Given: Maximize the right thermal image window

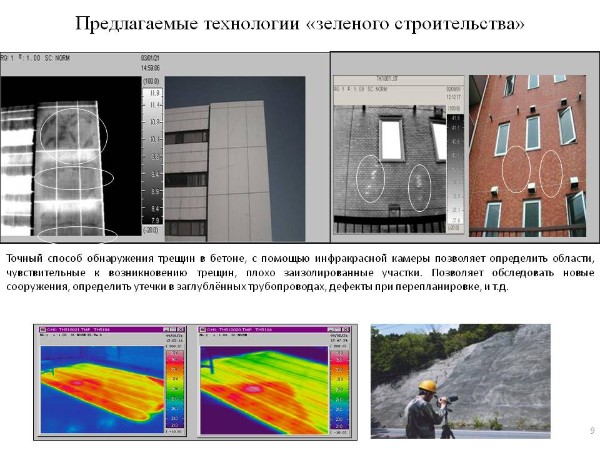Looking at the screenshot, I should 338,329.
